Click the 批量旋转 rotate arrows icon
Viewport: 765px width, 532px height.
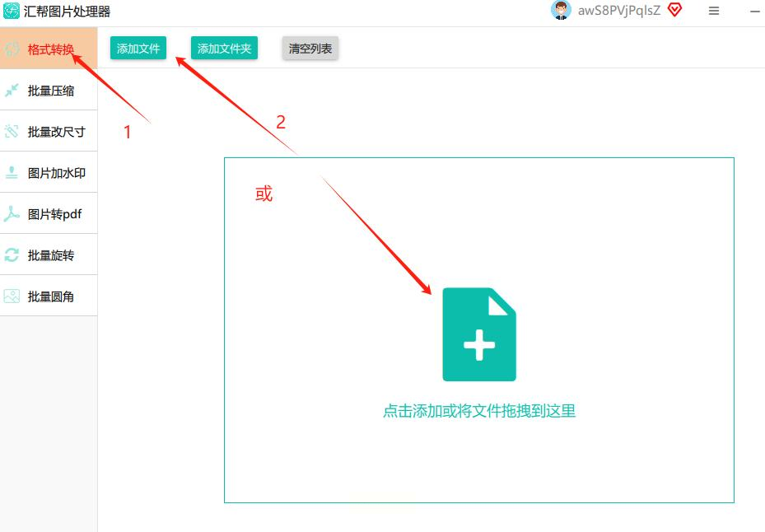coord(12,254)
